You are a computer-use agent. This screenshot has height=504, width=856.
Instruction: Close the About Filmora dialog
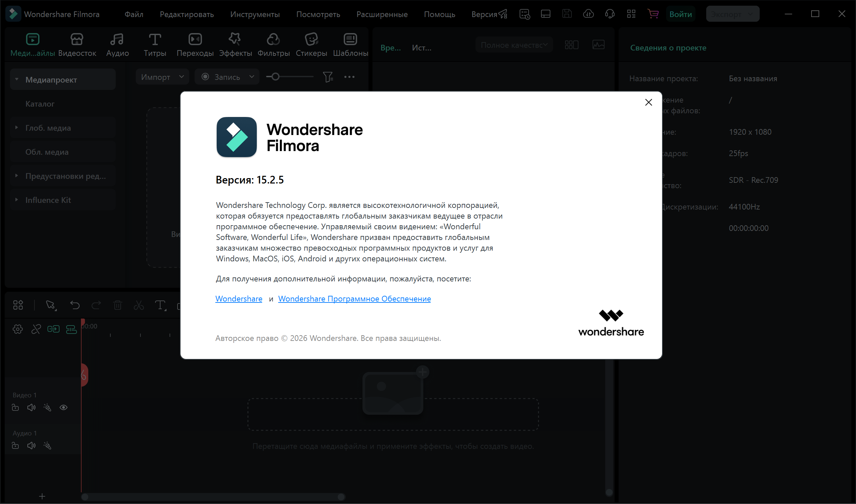coord(648,102)
